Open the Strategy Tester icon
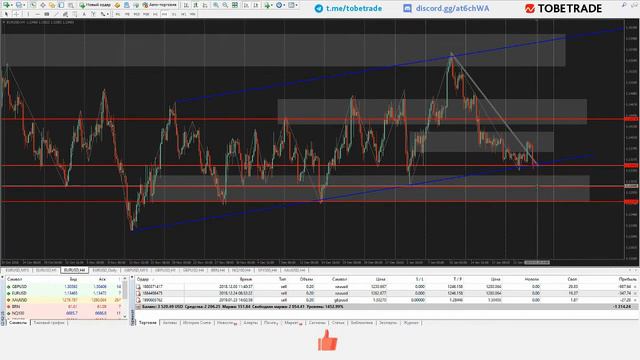This screenshot has height=360, width=640. [71, 5]
